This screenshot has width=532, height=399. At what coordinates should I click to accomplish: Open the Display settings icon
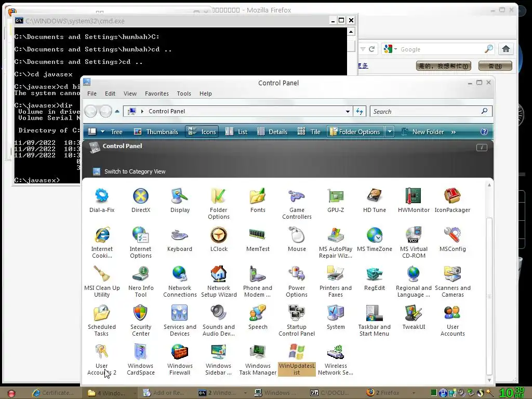pyautogui.click(x=180, y=201)
